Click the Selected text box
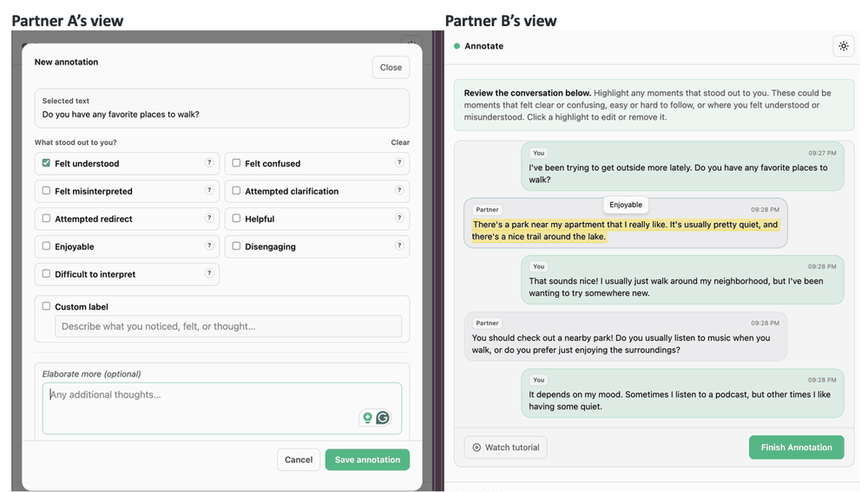 pos(222,108)
